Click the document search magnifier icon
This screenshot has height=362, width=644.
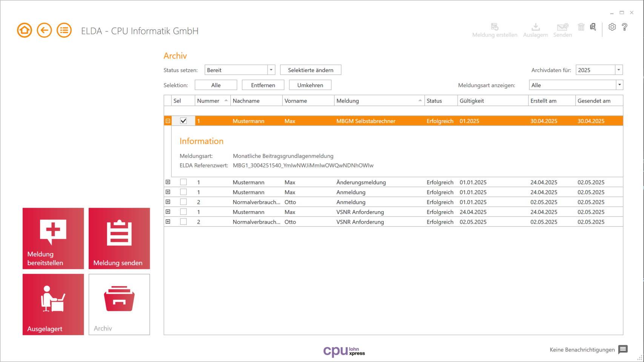pyautogui.click(x=593, y=27)
